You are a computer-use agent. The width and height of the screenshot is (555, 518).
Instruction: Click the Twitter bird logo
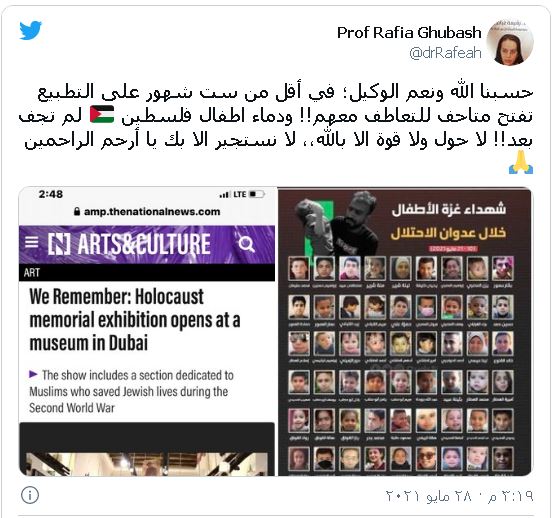point(30,30)
